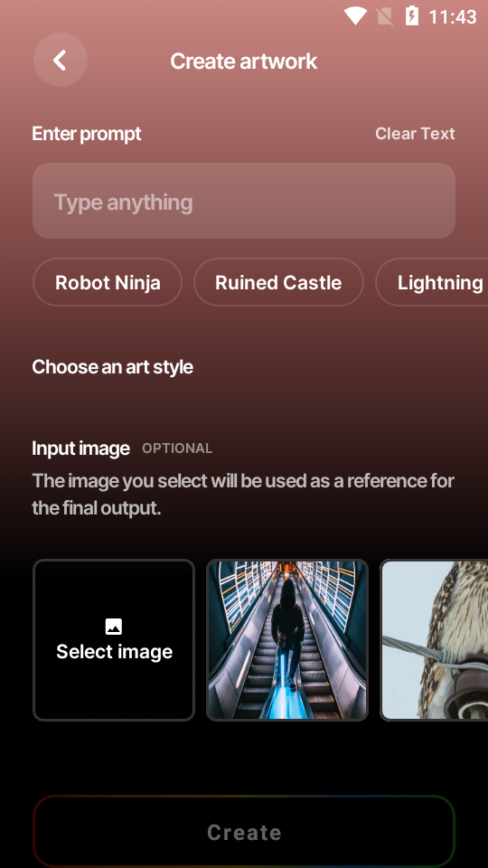Click the Create button
Screen dimensions: 488x868
(x=244, y=832)
